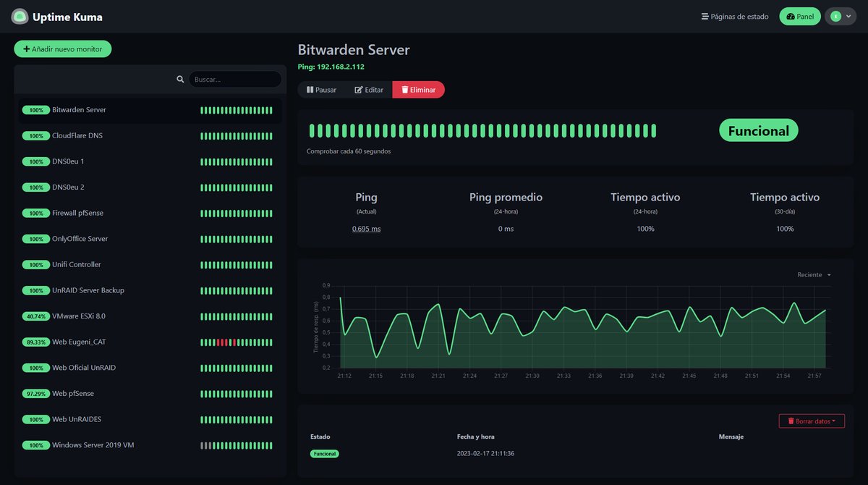
Task: Click the 89.33% badge for Web Eugeni_CAT
Action: [x=38, y=342]
